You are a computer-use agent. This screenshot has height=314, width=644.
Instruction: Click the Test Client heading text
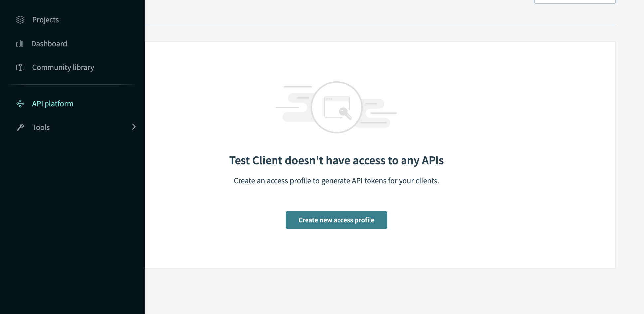336,160
